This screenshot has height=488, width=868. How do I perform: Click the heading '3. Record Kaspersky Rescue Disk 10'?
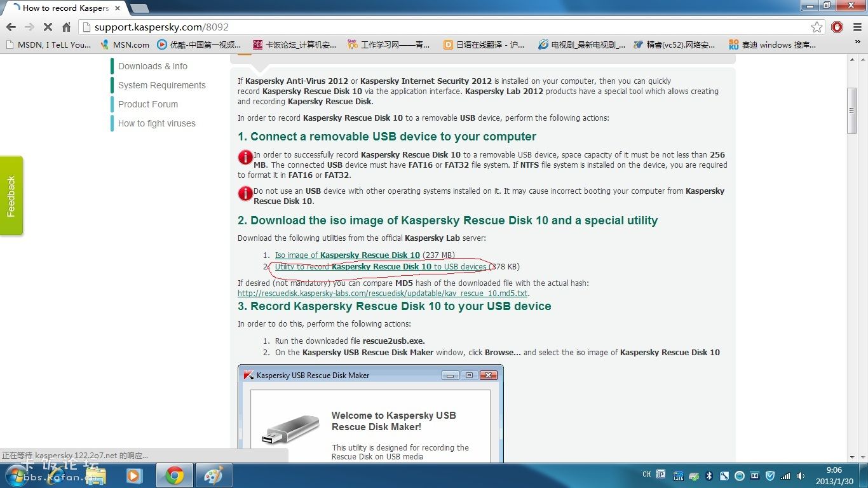click(394, 306)
